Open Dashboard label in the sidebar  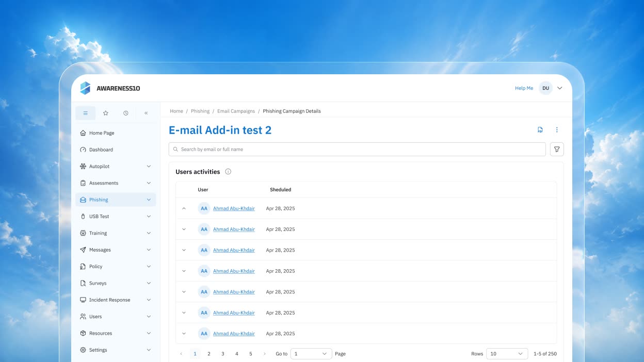pyautogui.click(x=101, y=150)
